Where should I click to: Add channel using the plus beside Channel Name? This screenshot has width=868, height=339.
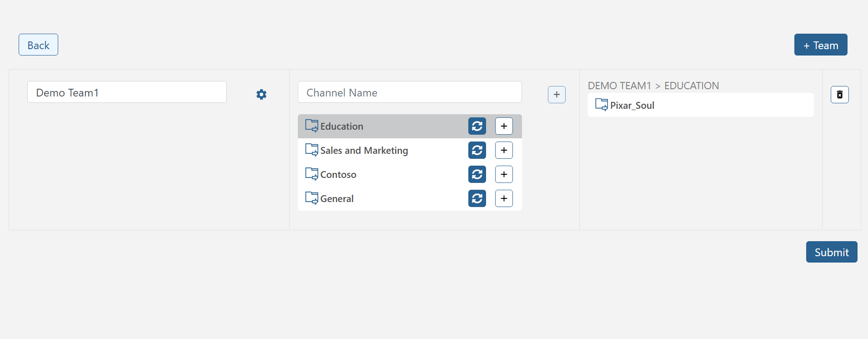click(557, 95)
